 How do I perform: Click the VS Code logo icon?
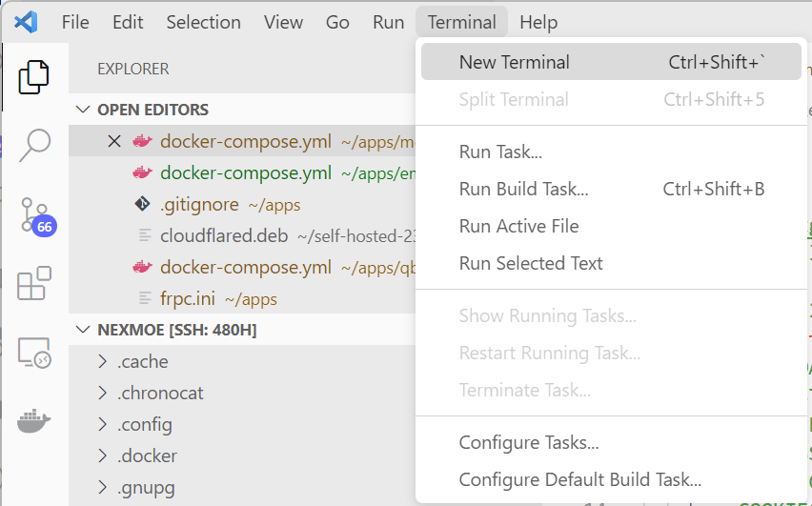26,22
